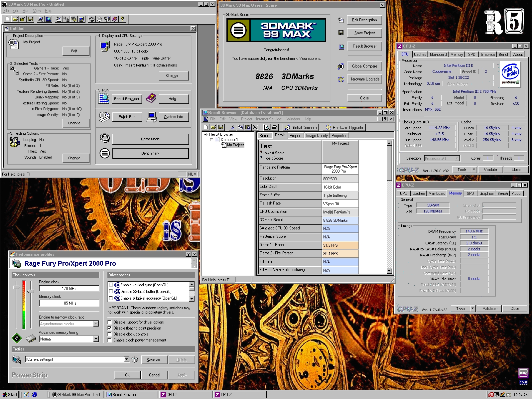Click the yellow question mark help icon
Screen dimensions: 532x399
(x=122, y=19)
